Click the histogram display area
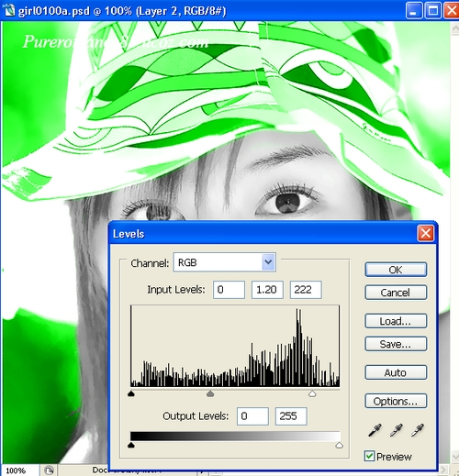 coord(235,346)
